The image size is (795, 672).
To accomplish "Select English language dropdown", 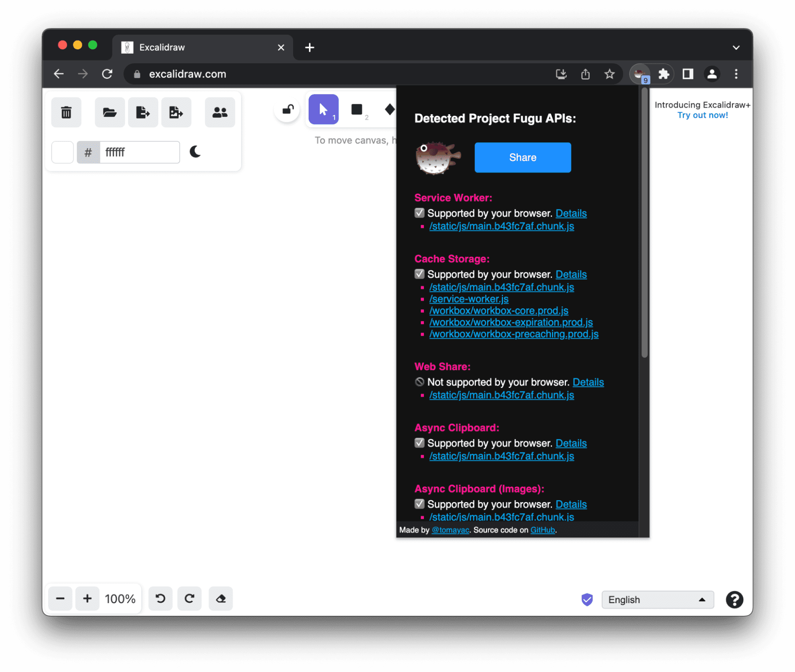I will 656,599.
